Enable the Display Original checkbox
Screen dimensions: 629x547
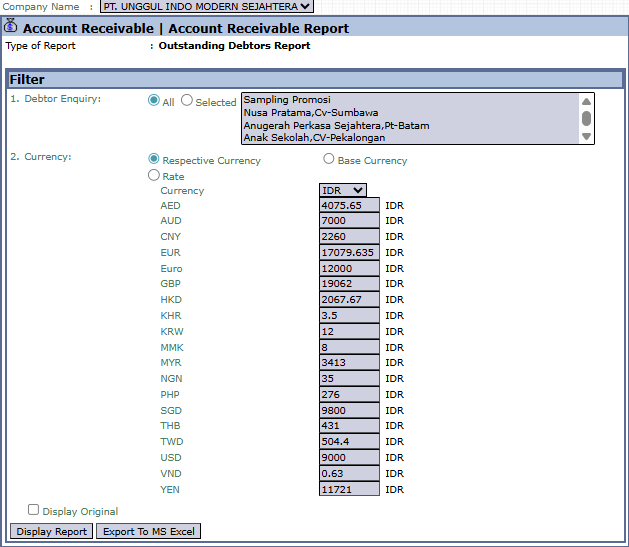[34, 510]
